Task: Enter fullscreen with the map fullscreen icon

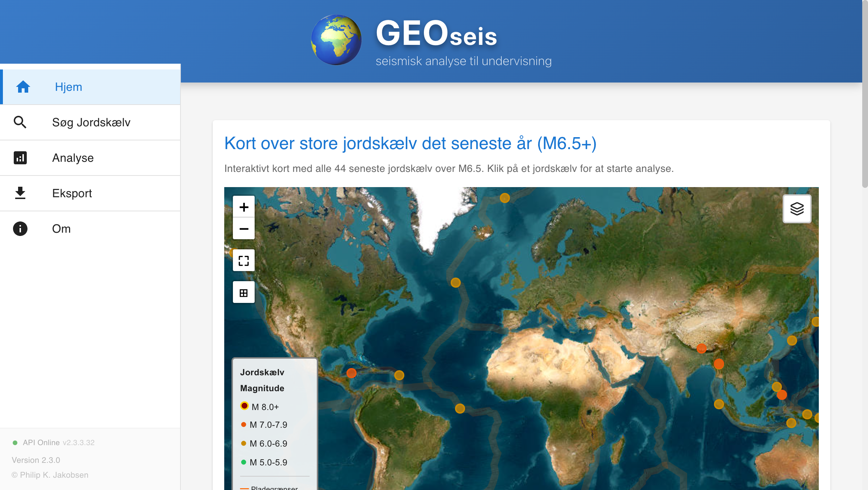Action: tap(243, 260)
